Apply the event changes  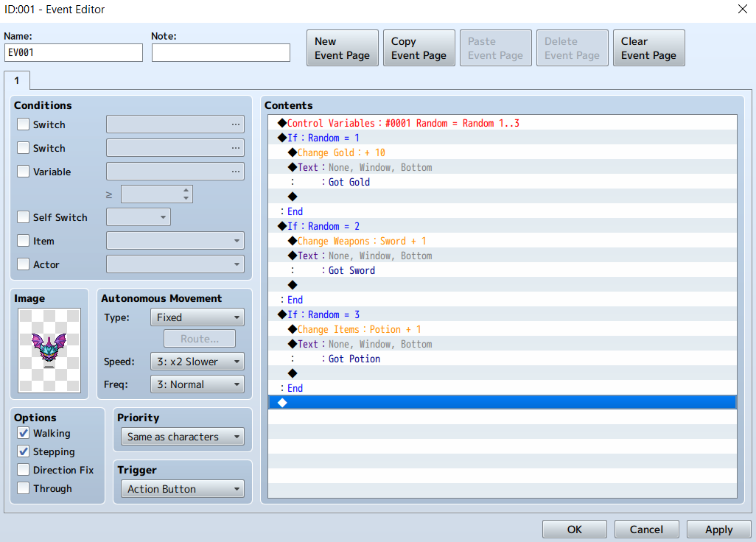pyautogui.click(x=718, y=529)
